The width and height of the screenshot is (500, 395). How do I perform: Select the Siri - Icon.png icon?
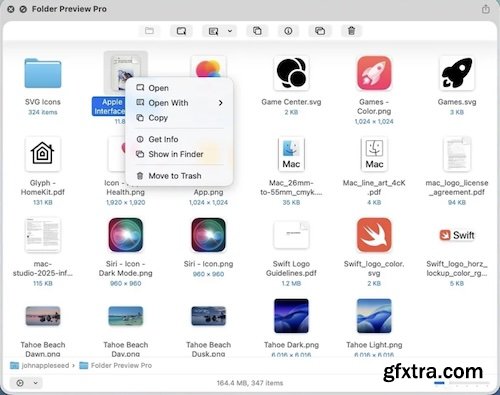click(208, 235)
